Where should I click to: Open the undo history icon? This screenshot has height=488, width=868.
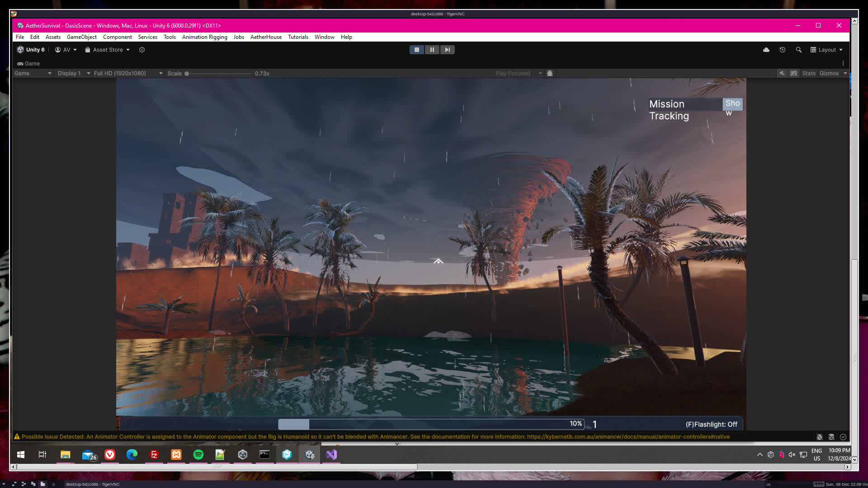coord(783,50)
